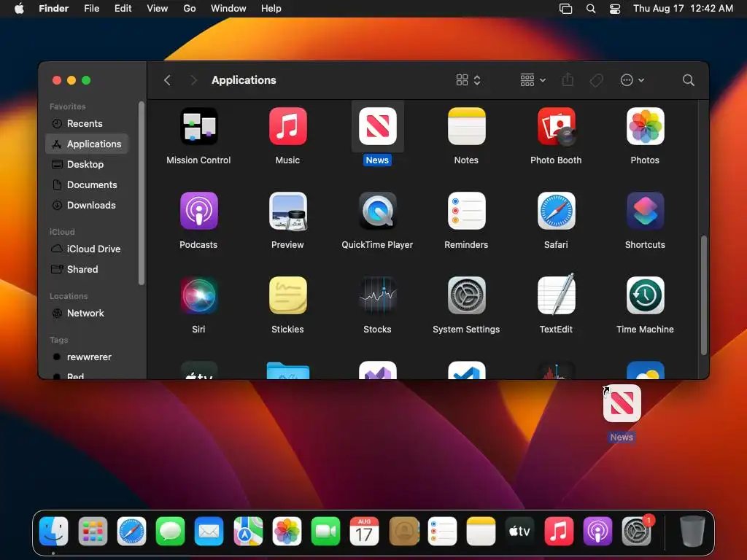
Task: Select the QuickTime Player icon
Action: click(x=377, y=211)
